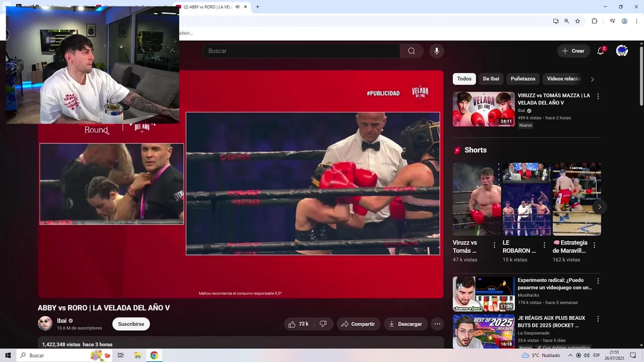Start voice search with microphone icon
The image size is (644, 362).
(437, 51)
